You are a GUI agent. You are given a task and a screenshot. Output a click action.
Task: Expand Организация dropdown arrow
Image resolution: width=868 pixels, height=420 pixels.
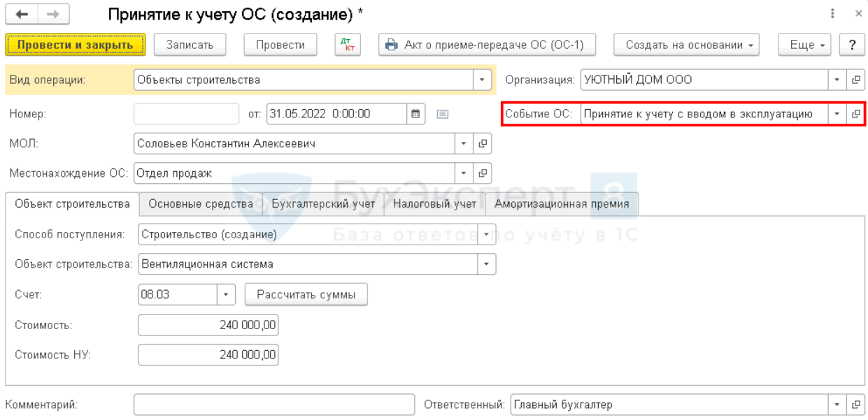point(838,80)
